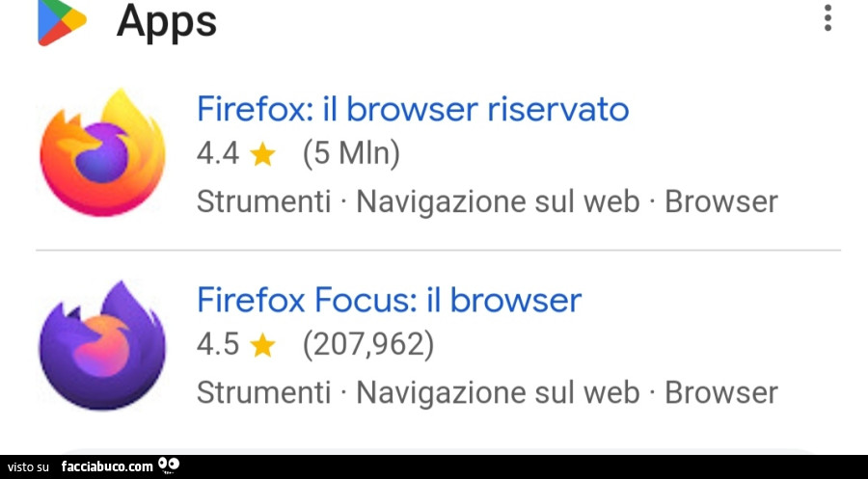Open the three-dot overflow menu

(827, 18)
